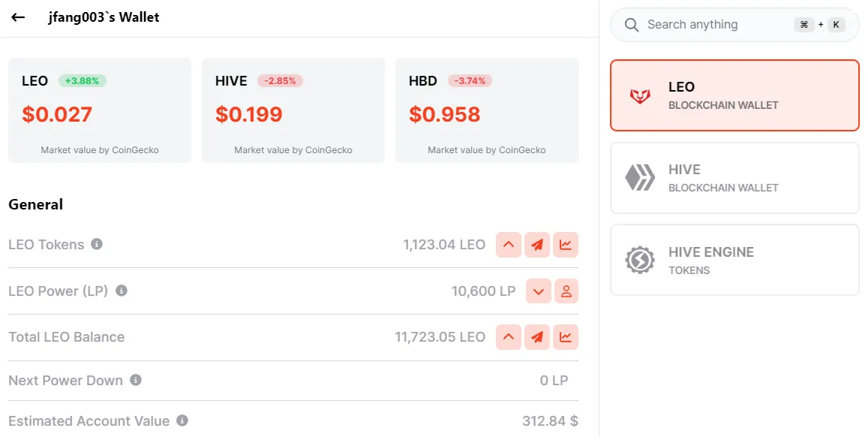Click the 0 LP next power down value
This screenshot has height=437, width=868.
[554, 381]
